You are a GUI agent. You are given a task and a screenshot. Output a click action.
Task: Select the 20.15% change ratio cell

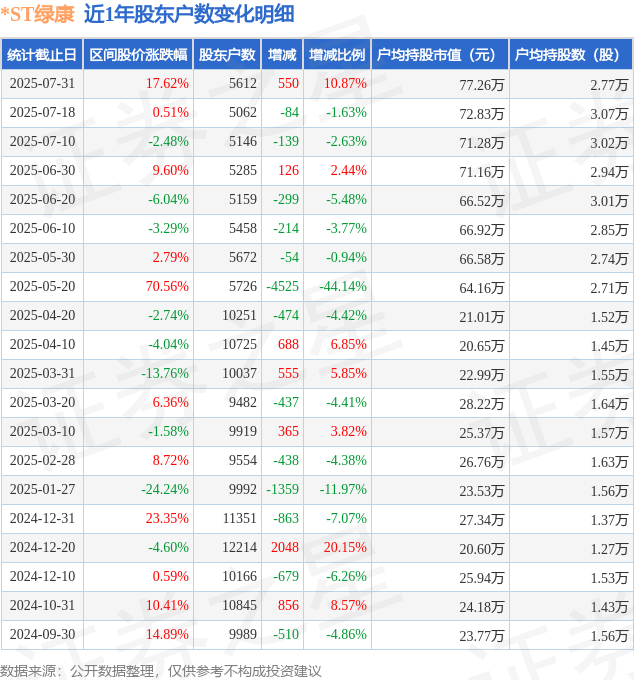click(337, 548)
